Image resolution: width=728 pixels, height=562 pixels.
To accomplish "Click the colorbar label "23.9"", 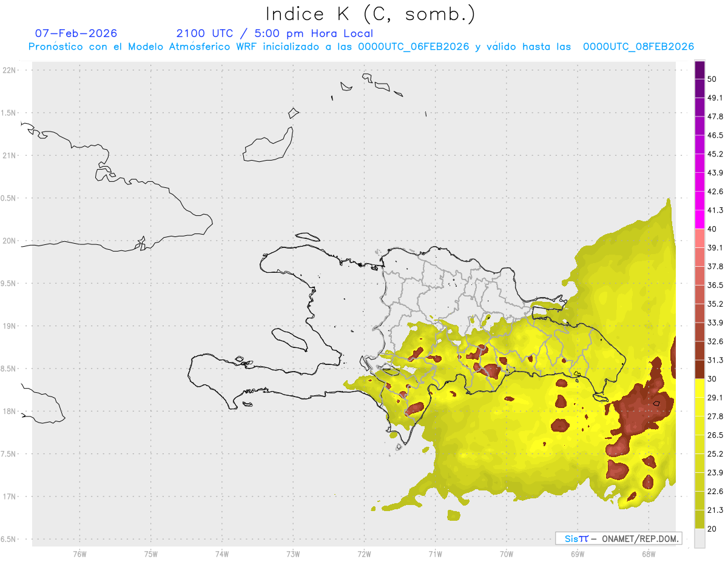I will click(x=715, y=472).
